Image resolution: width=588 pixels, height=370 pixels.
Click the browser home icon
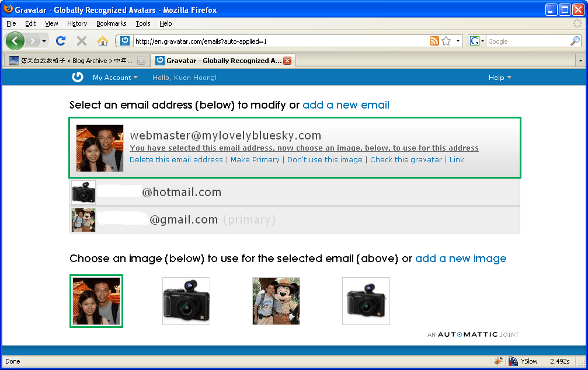(103, 41)
